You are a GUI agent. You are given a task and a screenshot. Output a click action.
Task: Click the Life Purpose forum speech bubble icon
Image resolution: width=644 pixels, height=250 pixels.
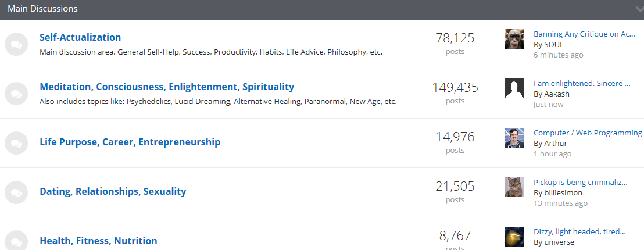16,143
